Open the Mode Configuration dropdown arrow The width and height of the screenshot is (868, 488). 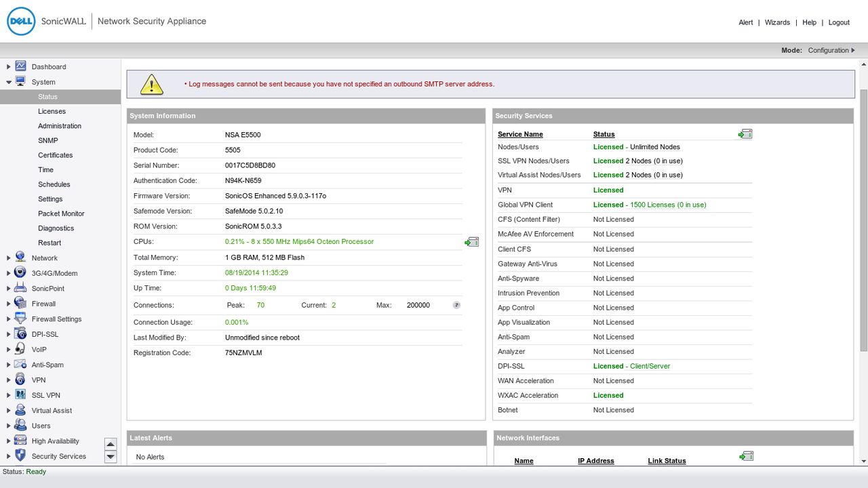pyautogui.click(x=853, y=50)
